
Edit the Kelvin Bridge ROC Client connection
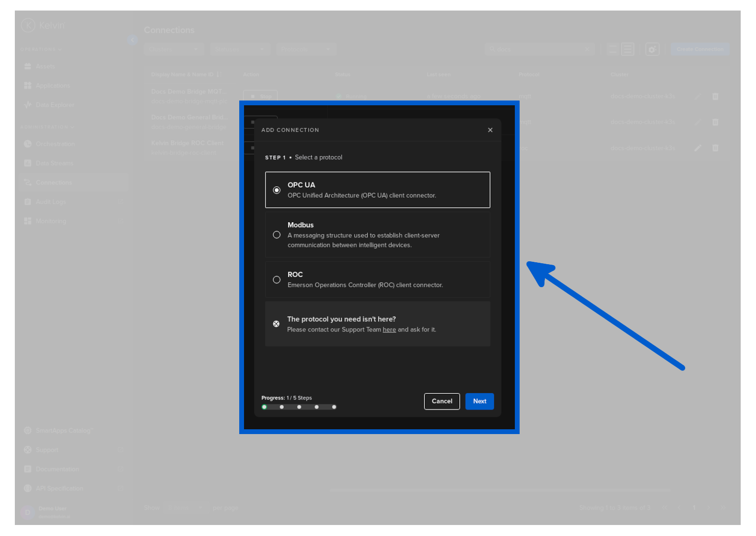pos(698,148)
